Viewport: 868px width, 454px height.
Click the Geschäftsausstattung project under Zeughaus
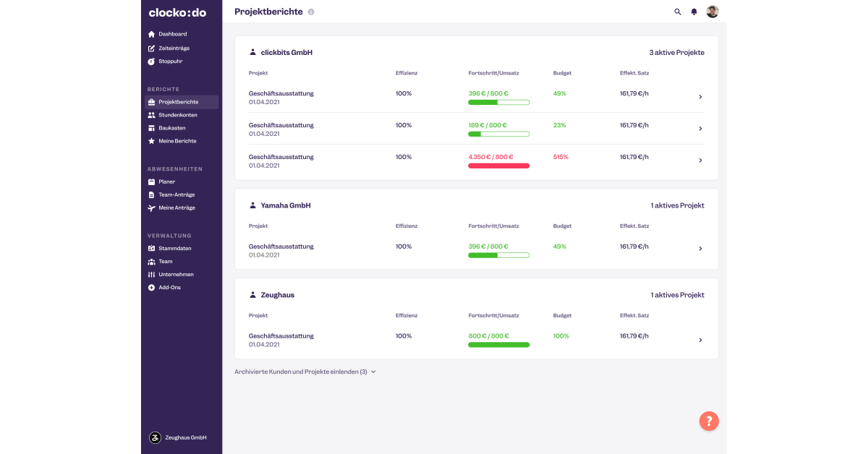[x=281, y=336]
